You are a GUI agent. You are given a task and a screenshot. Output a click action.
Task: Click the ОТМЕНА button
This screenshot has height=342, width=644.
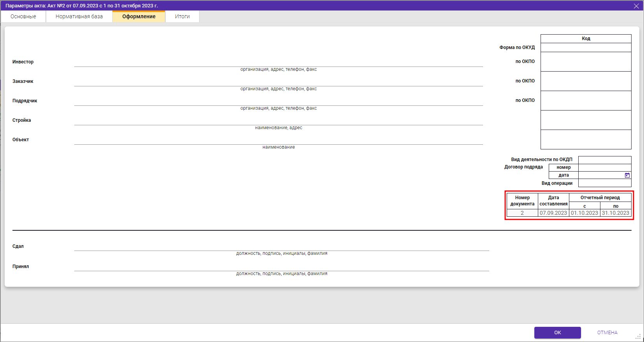607,333
